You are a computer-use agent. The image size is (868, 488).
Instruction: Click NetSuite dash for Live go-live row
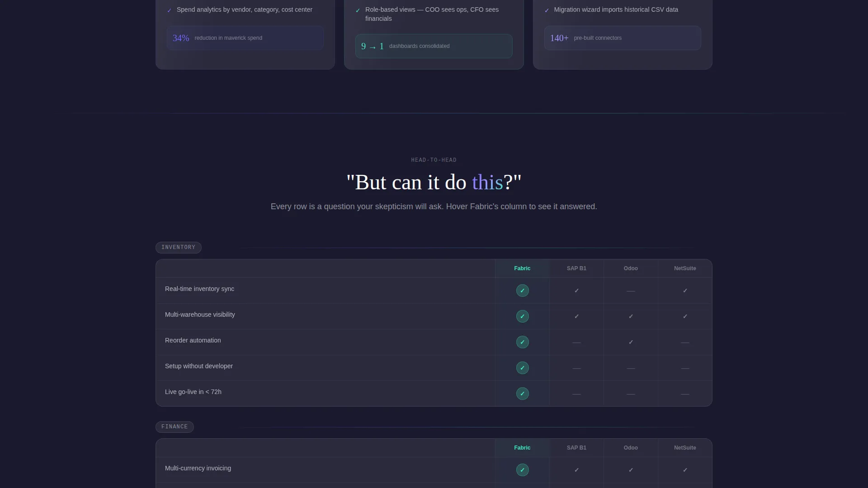(x=685, y=394)
